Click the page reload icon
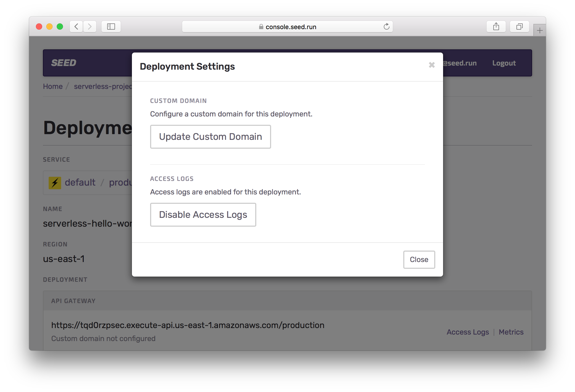 pos(386,27)
